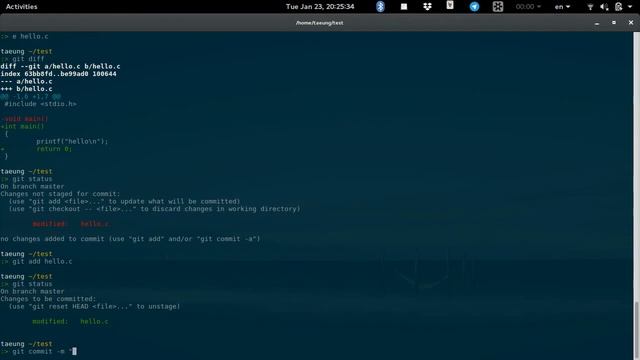Click the Bluetooth tray icon

tap(380, 7)
